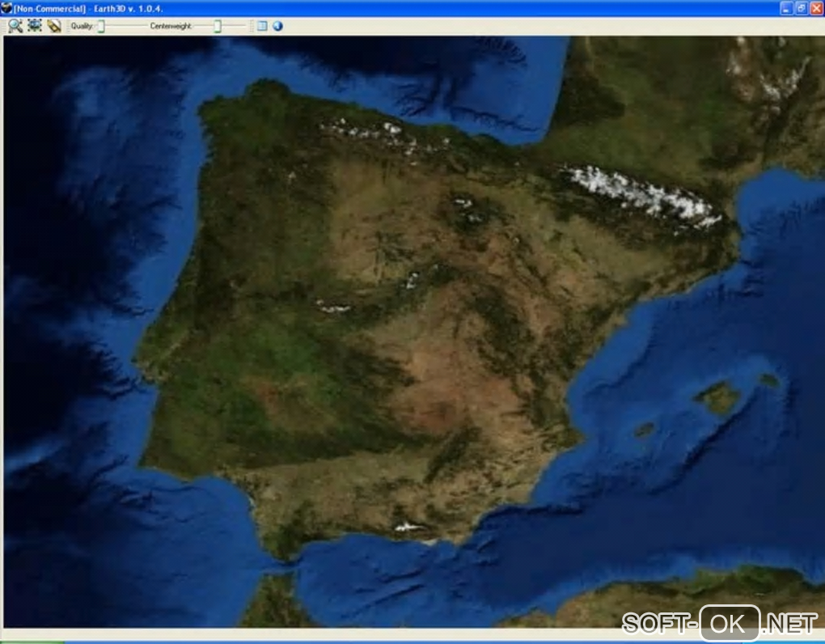
Task: Click the SOFT-OK.NET watermark logo
Action: click(720, 624)
